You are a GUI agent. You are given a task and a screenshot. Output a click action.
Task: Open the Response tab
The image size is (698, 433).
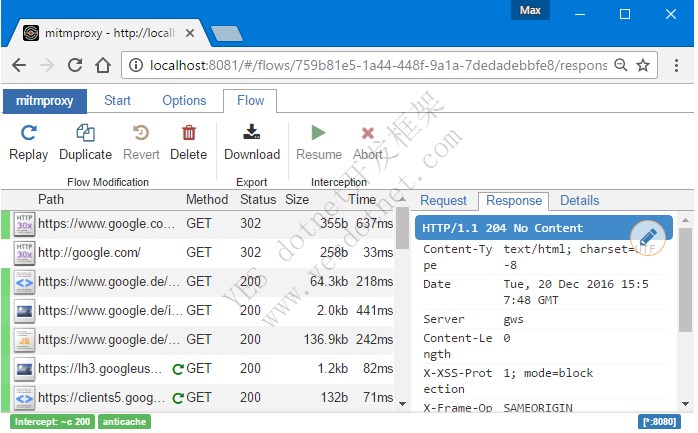[514, 201]
